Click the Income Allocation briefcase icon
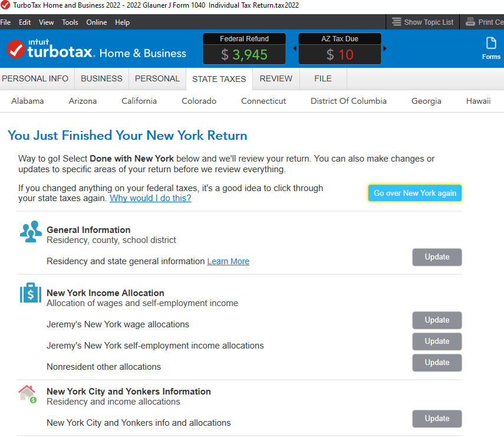The height and width of the screenshot is (437, 504). coord(31,293)
